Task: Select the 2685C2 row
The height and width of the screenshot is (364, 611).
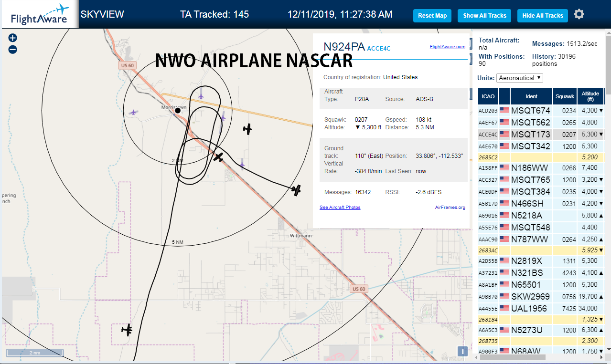Action: [541, 157]
